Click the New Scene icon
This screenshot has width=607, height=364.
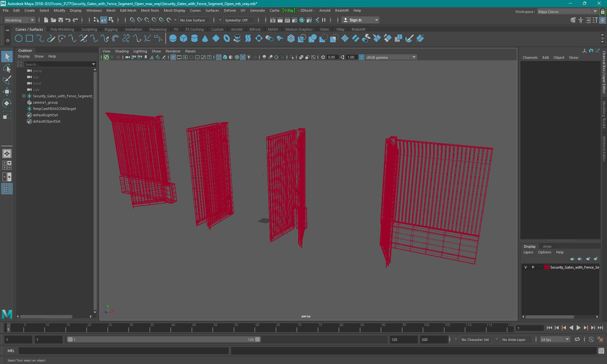46,20
